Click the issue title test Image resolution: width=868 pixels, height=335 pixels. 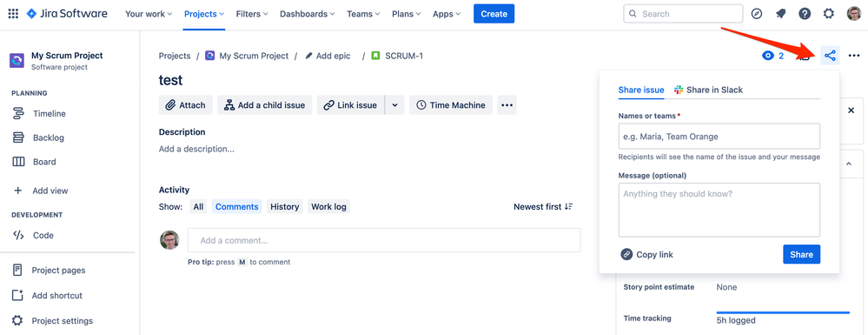click(170, 80)
